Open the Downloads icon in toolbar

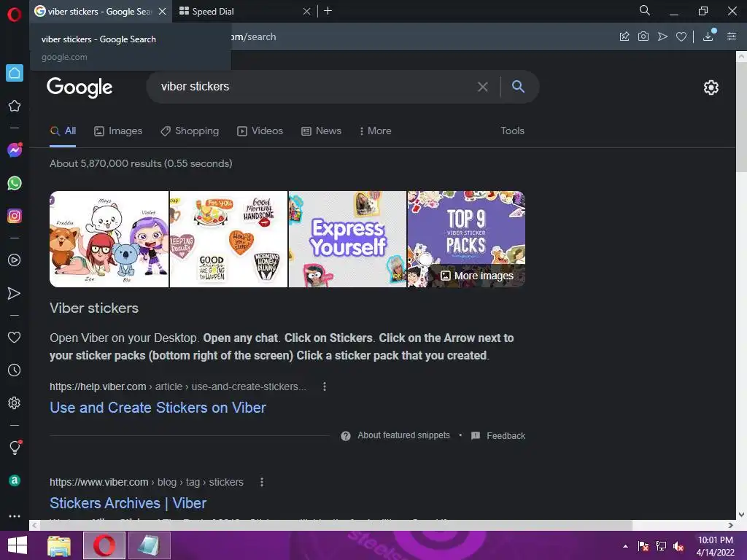[x=708, y=36]
